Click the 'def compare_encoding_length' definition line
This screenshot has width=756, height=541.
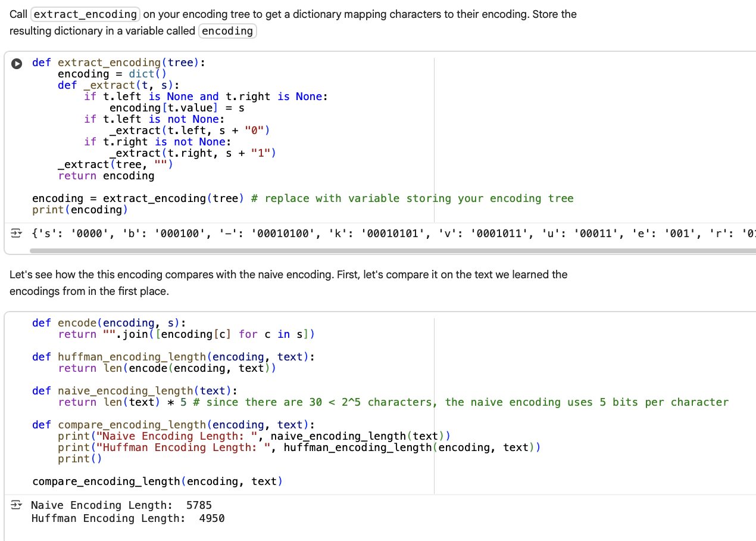coord(173,425)
